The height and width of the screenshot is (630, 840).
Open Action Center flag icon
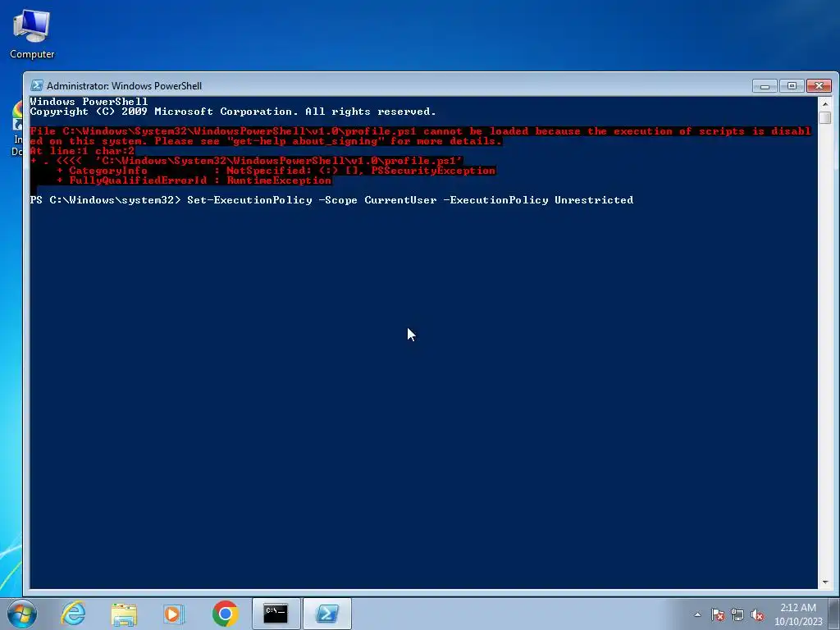coord(717,614)
